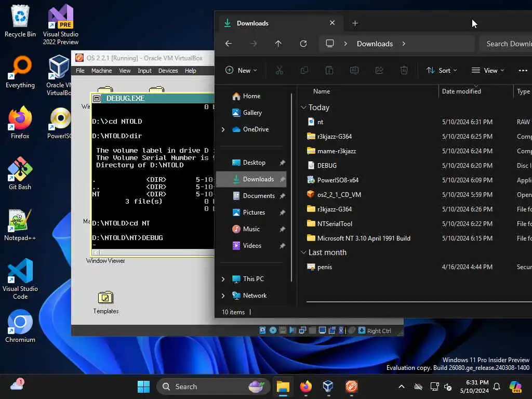Screen dimensions: 532x399
Task: Go back in File Explorer
Action: click(229, 44)
